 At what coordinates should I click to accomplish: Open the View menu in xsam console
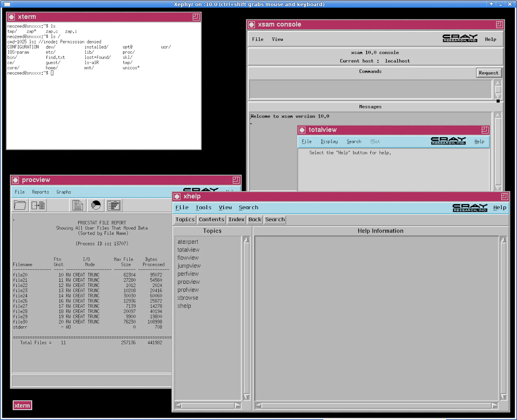[277, 39]
